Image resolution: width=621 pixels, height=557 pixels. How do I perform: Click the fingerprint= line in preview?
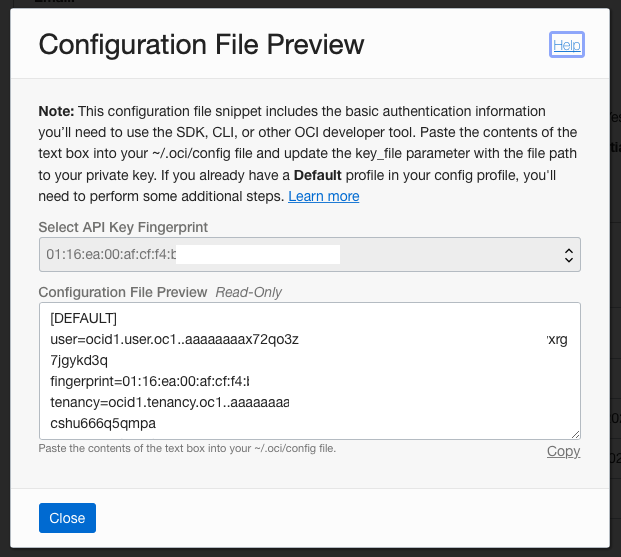coord(149,381)
